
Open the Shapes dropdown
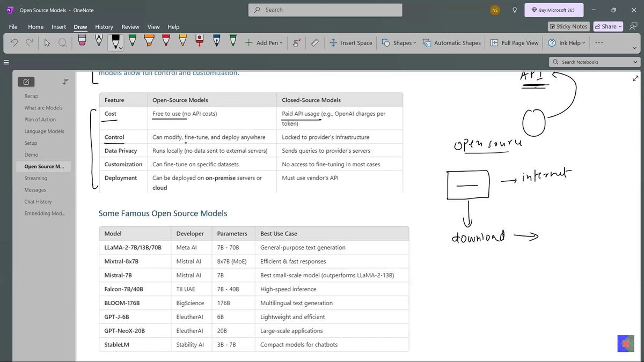pyautogui.click(x=399, y=42)
